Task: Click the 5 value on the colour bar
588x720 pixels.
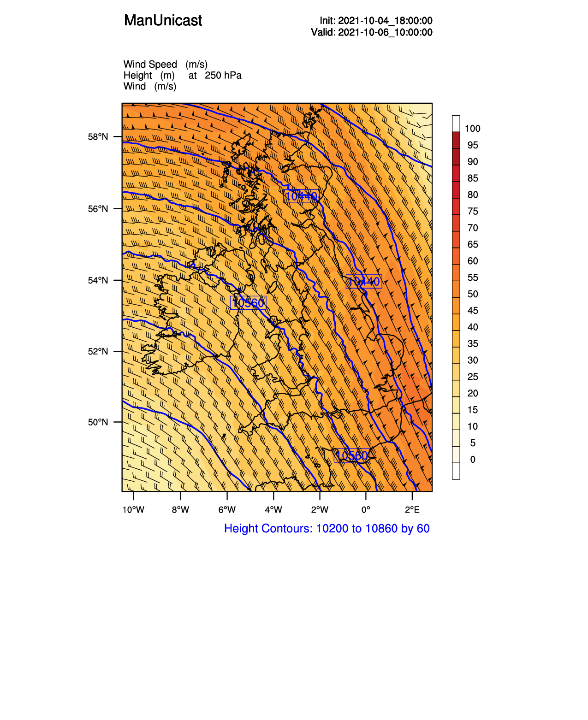Action: [x=473, y=443]
